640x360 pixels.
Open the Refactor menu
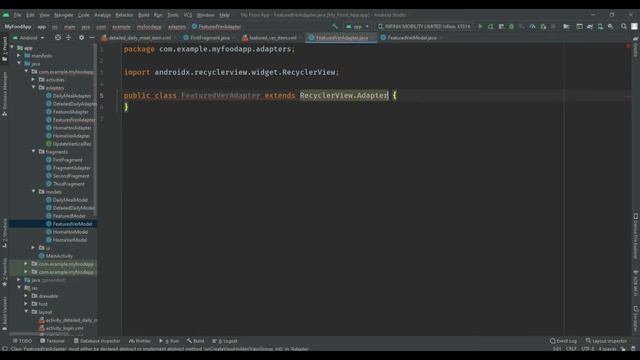point(124,15)
